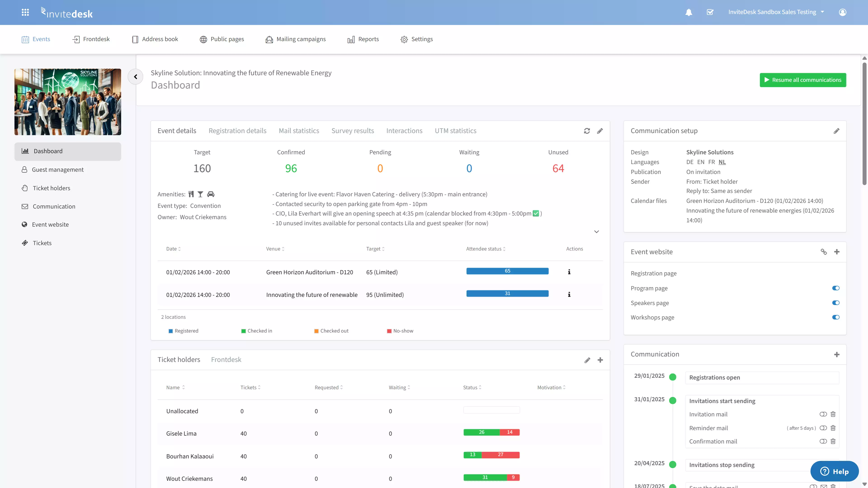Toggle the Workshops page switch

coord(836,317)
